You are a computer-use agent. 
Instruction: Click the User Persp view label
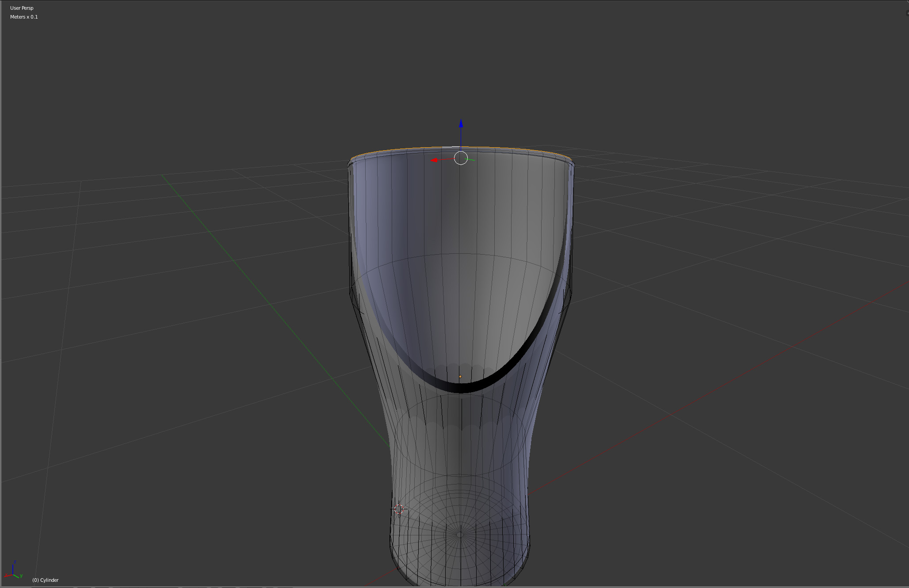tap(22, 8)
